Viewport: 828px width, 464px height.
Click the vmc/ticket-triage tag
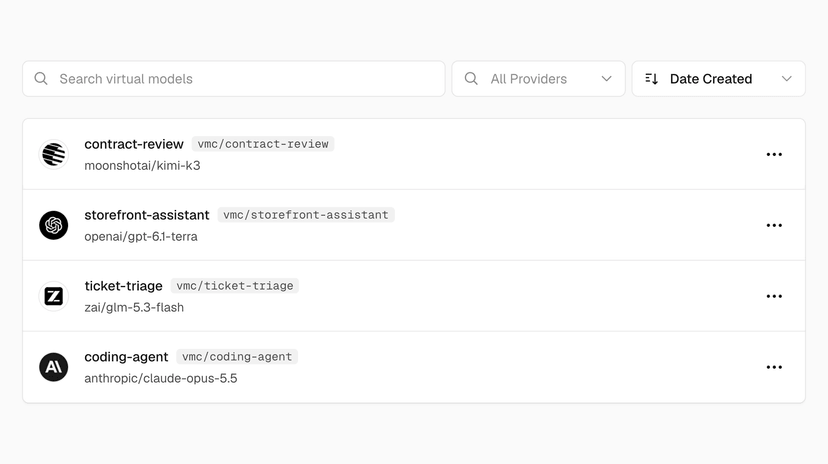click(x=235, y=286)
